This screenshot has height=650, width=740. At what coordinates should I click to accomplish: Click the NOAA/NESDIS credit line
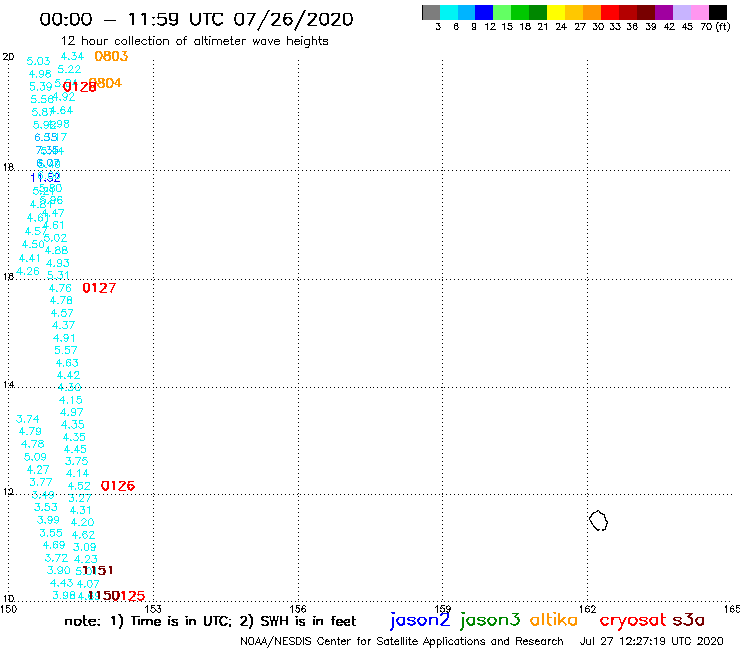[402, 642]
